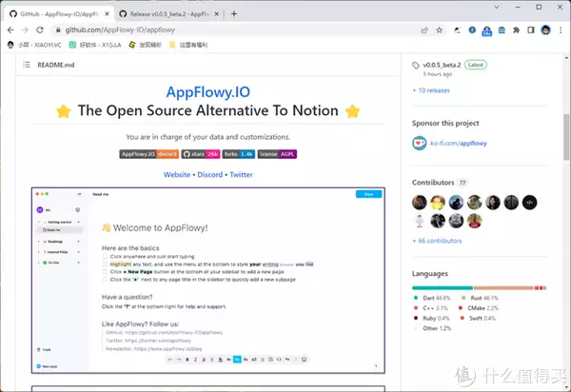
Task: Click the README.md file title
Action: pos(56,65)
